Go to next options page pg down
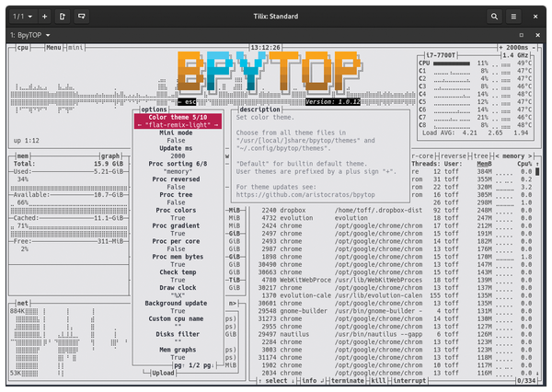This screenshot has width=552, height=392. [208, 365]
